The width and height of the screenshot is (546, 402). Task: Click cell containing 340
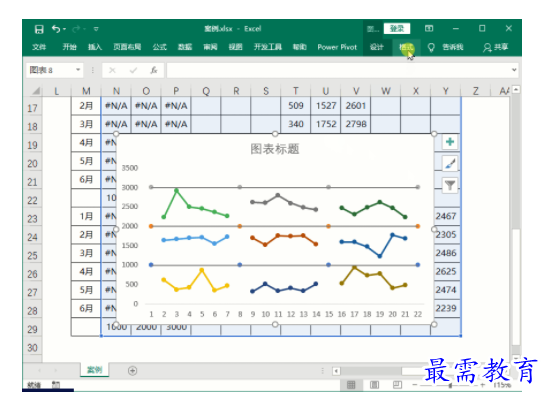pyautogui.click(x=296, y=124)
